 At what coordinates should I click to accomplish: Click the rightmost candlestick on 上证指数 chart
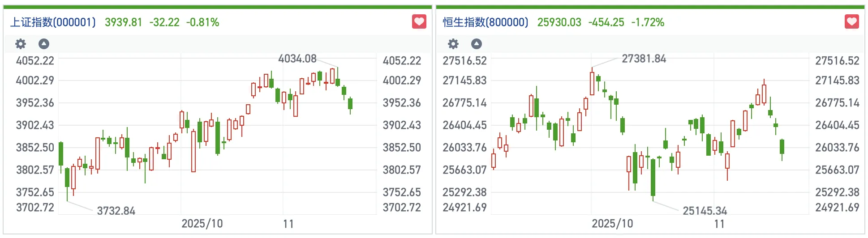[350, 104]
